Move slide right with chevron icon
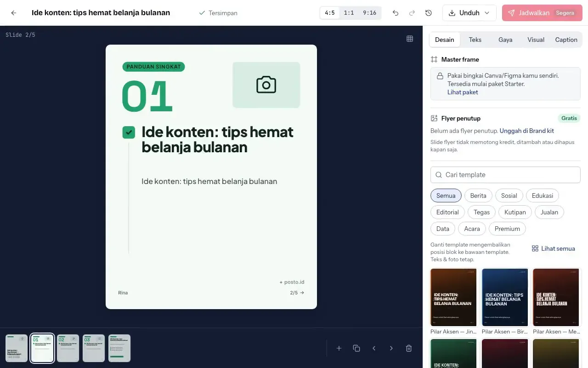Image resolution: width=588 pixels, height=368 pixels. click(391, 348)
